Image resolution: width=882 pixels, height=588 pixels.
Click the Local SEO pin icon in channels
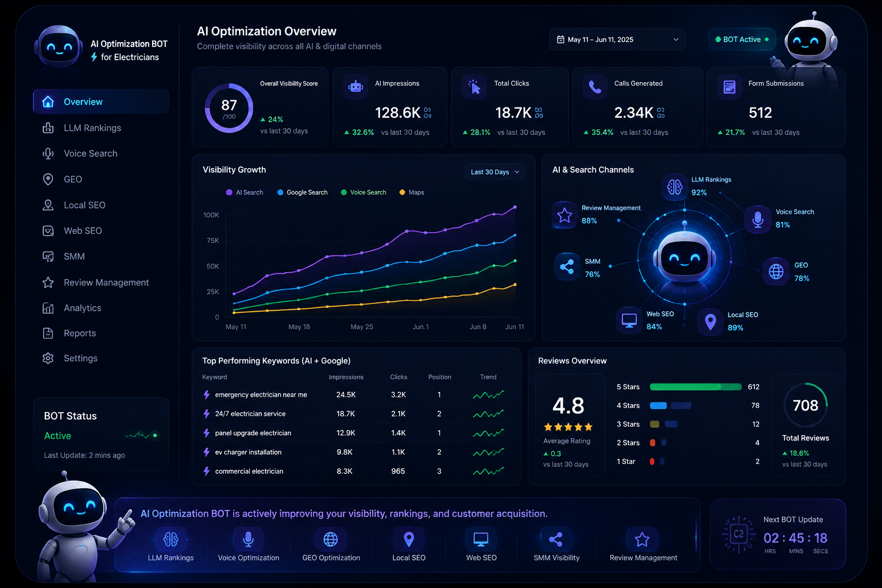710,322
